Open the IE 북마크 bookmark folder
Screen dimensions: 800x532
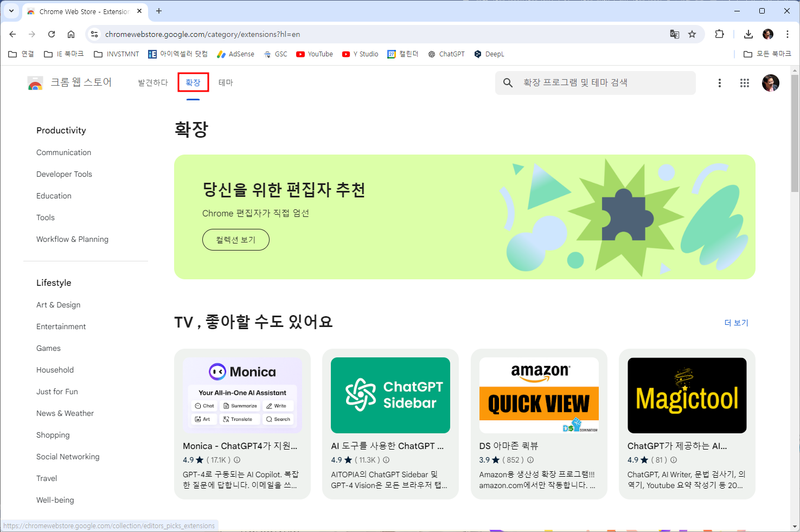coord(64,54)
